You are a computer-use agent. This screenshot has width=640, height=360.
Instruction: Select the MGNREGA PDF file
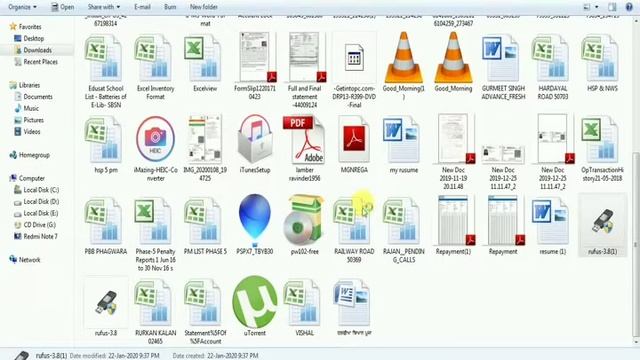354,144
